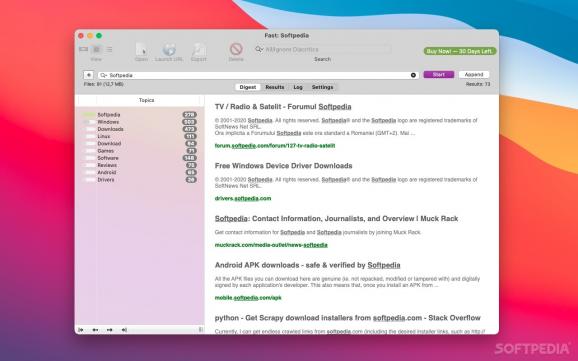Image resolution: width=578 pixels, height=361 pixels.
Task: Open the drivers.softpedia.com link
Action: click(243, 198)
